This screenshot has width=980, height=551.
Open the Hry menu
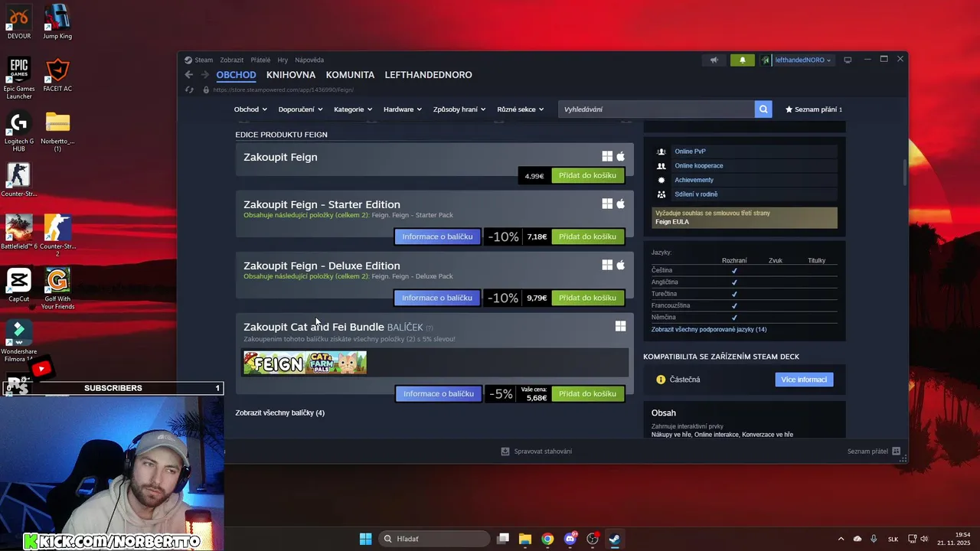click(283, 60)
